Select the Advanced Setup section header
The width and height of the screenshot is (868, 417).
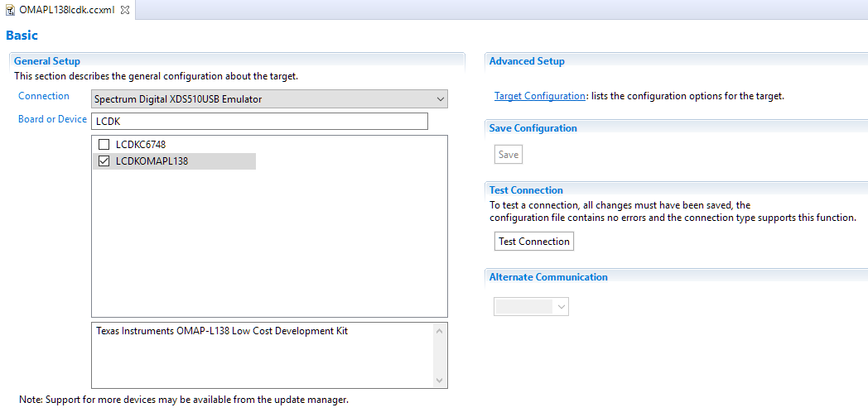pos(527,61)
